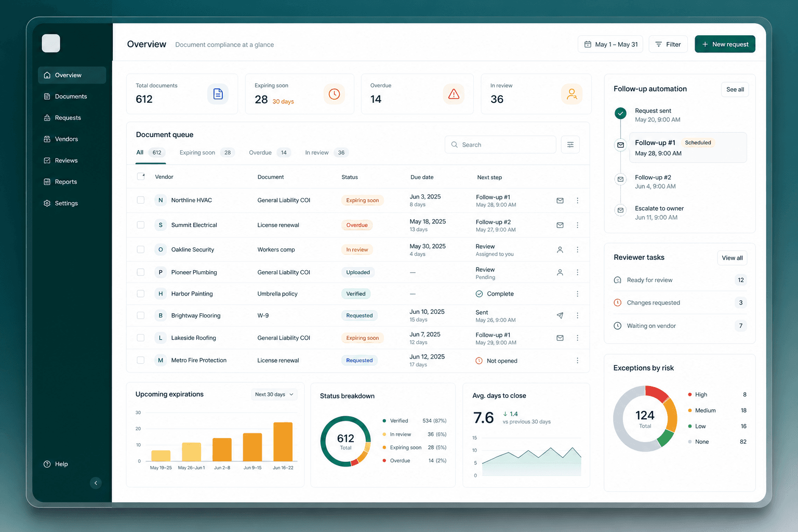The image size is (798, 532).
Task: Check the Northline HVAC row checkbox
Action: click(141, 200)
